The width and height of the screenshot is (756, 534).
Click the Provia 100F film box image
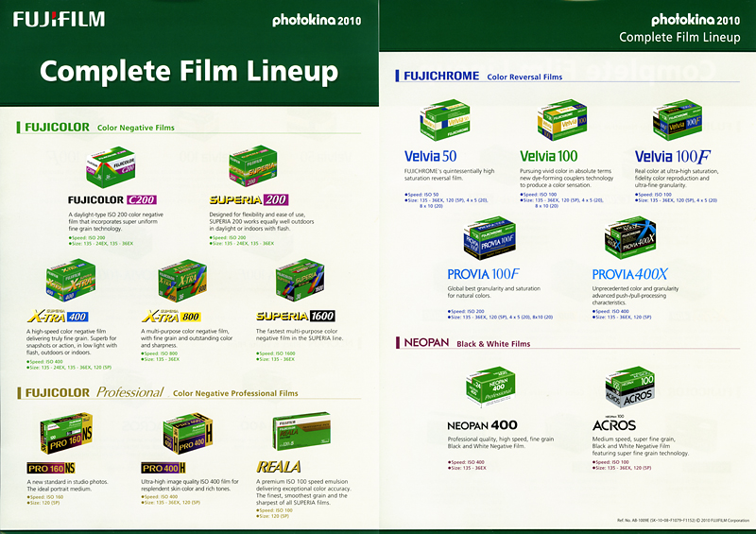click(490, 238)
